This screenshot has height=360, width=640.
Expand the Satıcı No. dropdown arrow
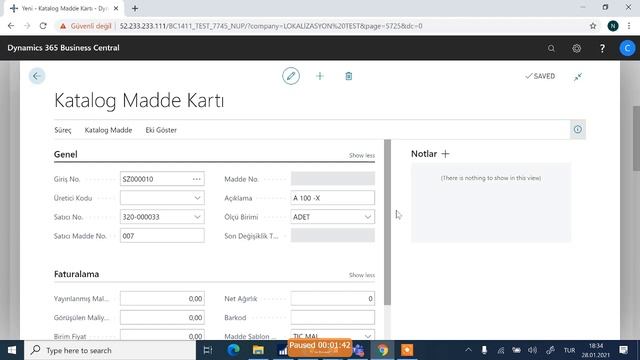tap(197, 217)
